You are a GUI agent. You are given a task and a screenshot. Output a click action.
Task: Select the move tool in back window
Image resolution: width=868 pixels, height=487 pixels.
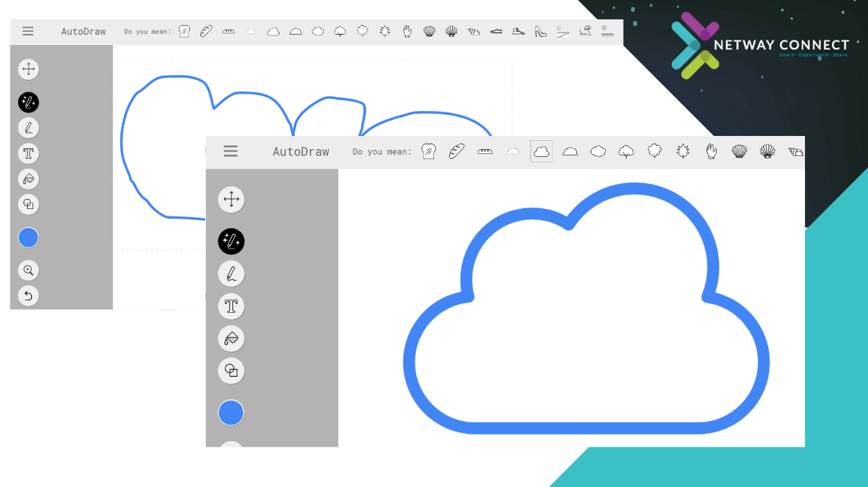28,69
